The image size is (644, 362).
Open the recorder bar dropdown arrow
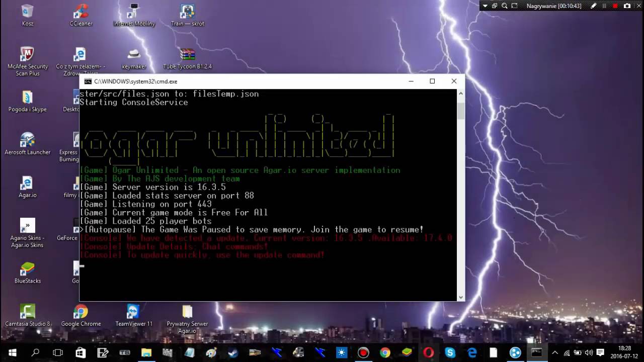click(x=485, y=6)
